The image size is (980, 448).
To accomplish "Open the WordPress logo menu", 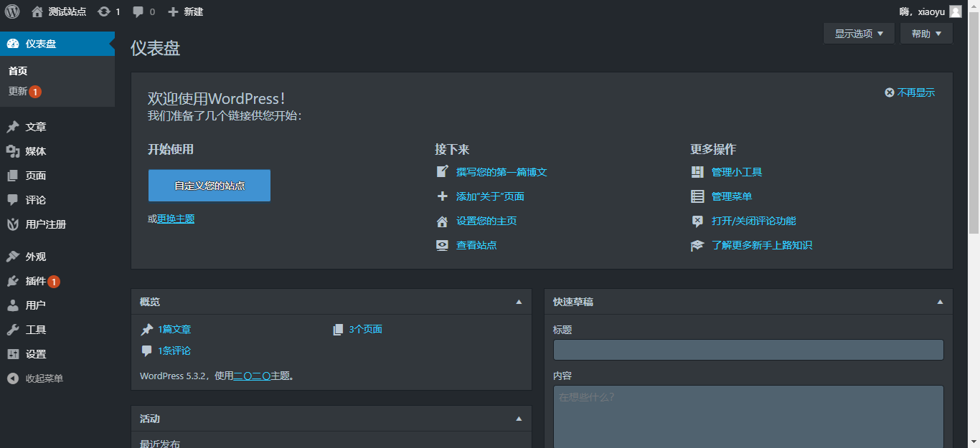I will coord(12,11).
